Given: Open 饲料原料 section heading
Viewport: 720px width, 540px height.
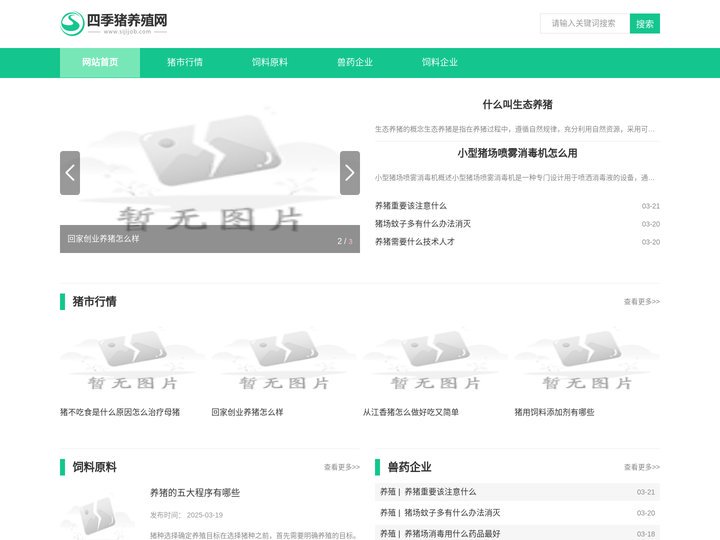Looking at the screenshot, I should pos(94,467).
